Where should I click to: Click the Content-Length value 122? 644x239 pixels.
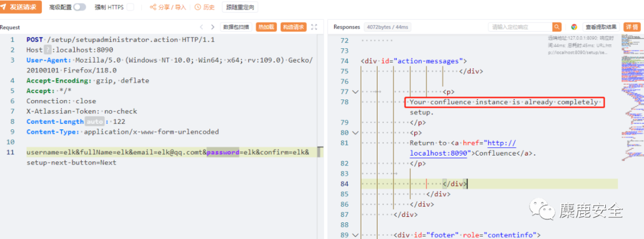[x=119, y=122]
